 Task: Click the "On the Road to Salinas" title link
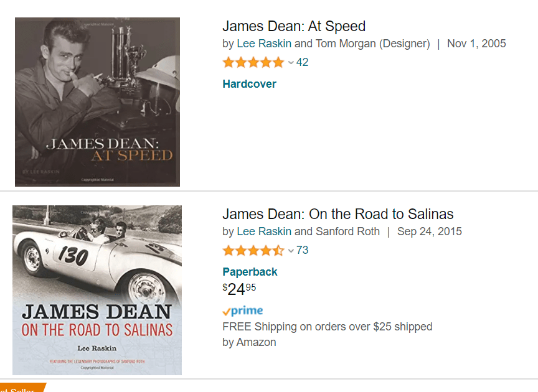tap(337, 214)
